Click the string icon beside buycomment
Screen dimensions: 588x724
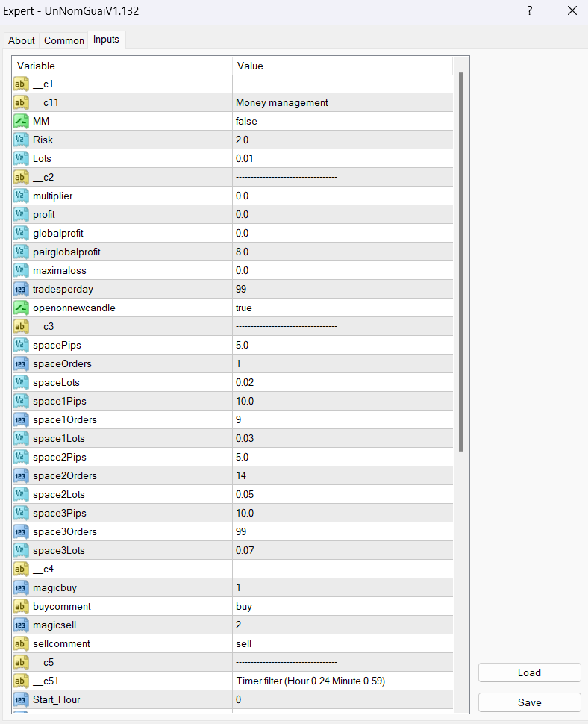click(x=21, y=606)
